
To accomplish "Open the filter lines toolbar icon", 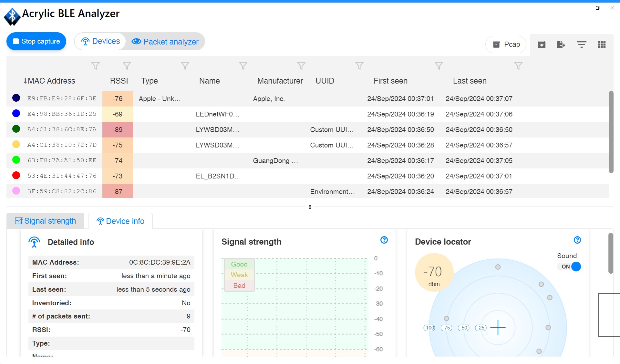I will (x=581, y=45).
